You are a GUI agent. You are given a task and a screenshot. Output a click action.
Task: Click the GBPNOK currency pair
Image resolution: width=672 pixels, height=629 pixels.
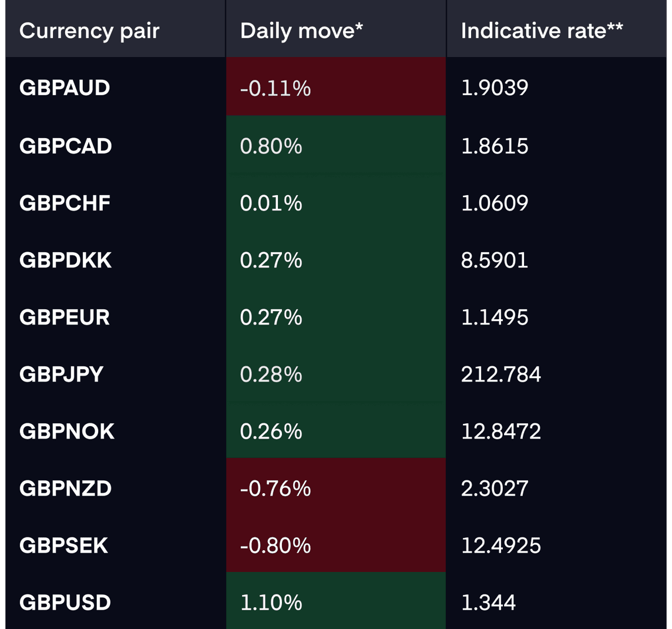tap(67, 431)
